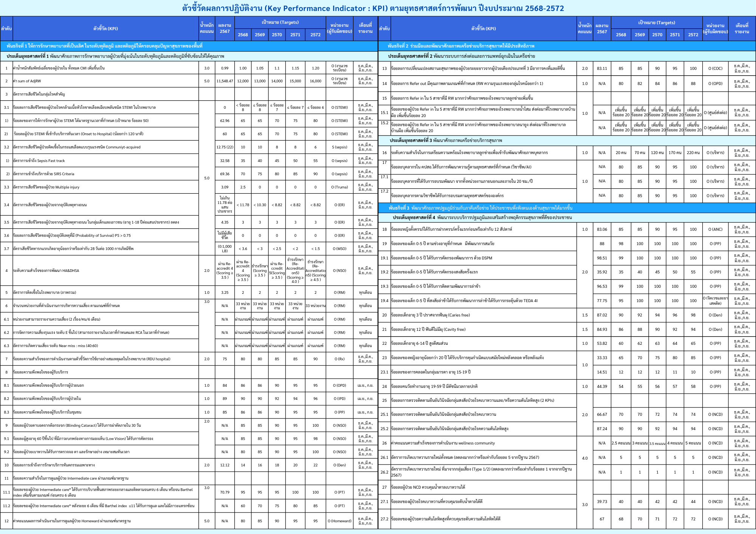
Task: Click the value 35.92 in row 19.2
Action: tap(602, 272)
